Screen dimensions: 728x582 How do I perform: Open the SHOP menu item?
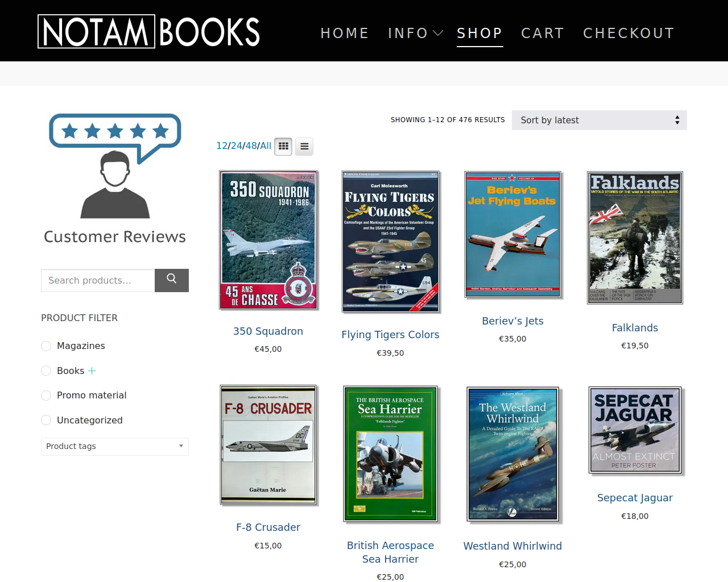479,34
